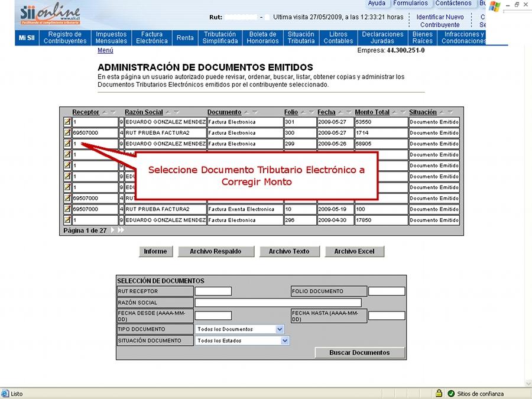Click the Sitios de confianza zone icon
Viewport: 532px width, 399px height.
[451, 394]
